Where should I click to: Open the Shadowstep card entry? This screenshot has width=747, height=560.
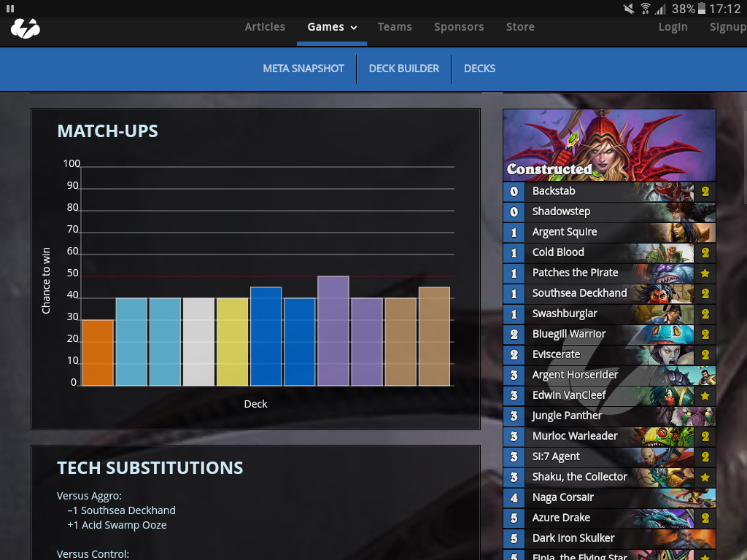(x=609, y=212)
